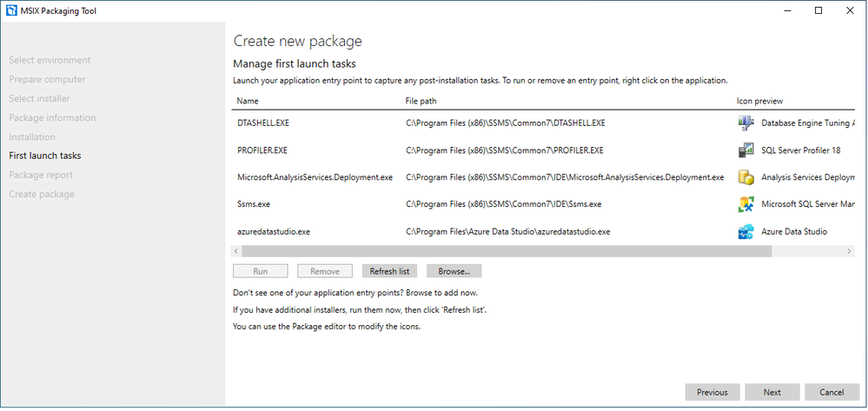Select the DTASHELL.EXE entry name
The width and height of the screenshot is (868, 411).
263,123
